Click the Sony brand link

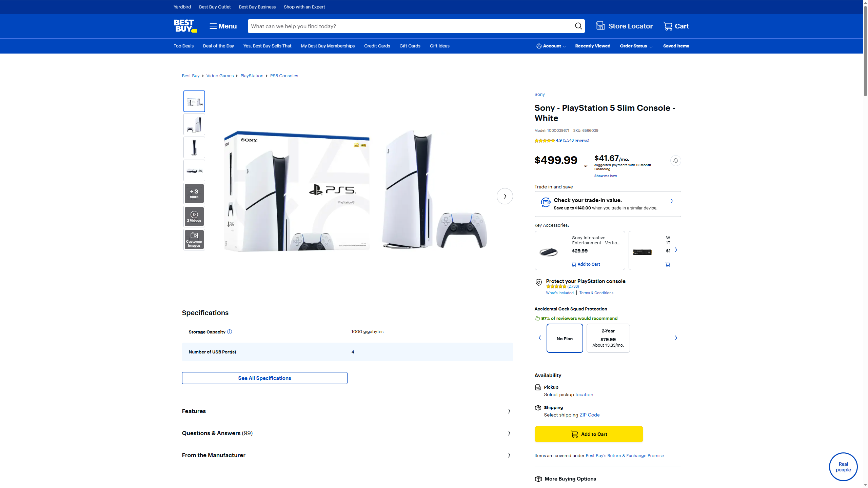tap(539, 95)
